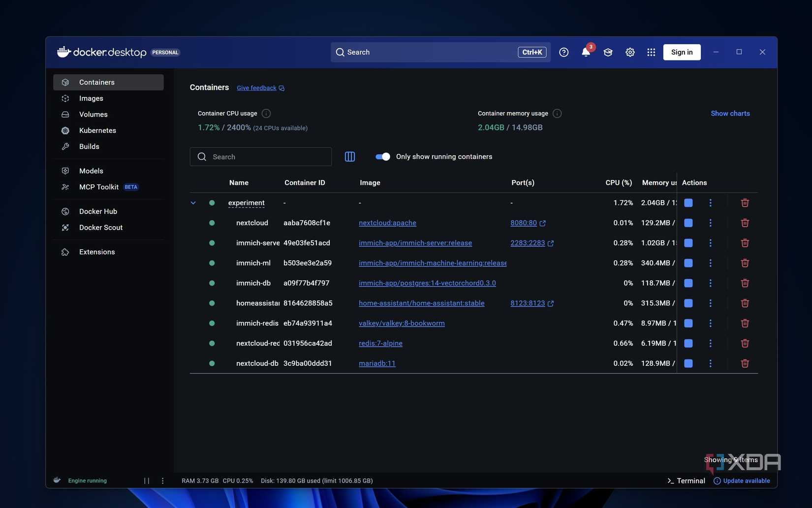
Task: Open the settings gear icon
Action: [630, 52]
